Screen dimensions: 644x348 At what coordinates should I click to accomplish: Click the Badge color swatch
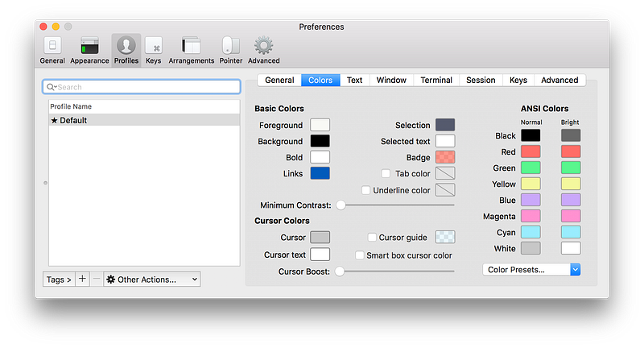(x=445, y=157)
